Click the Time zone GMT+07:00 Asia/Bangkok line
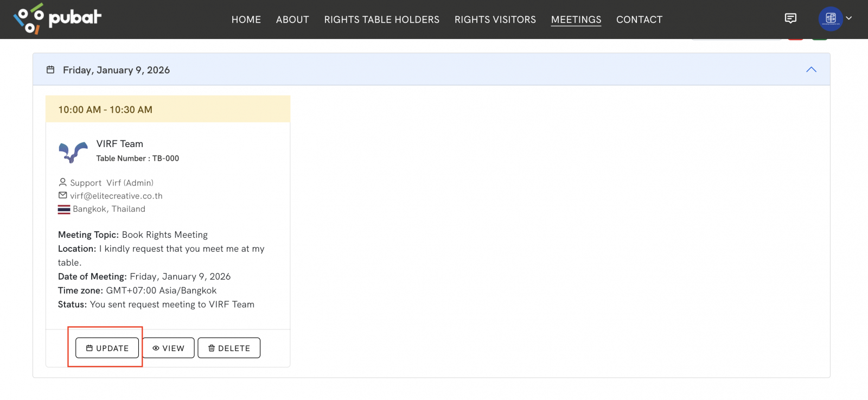Screen dimensions: 868x400 click(137, 290)
